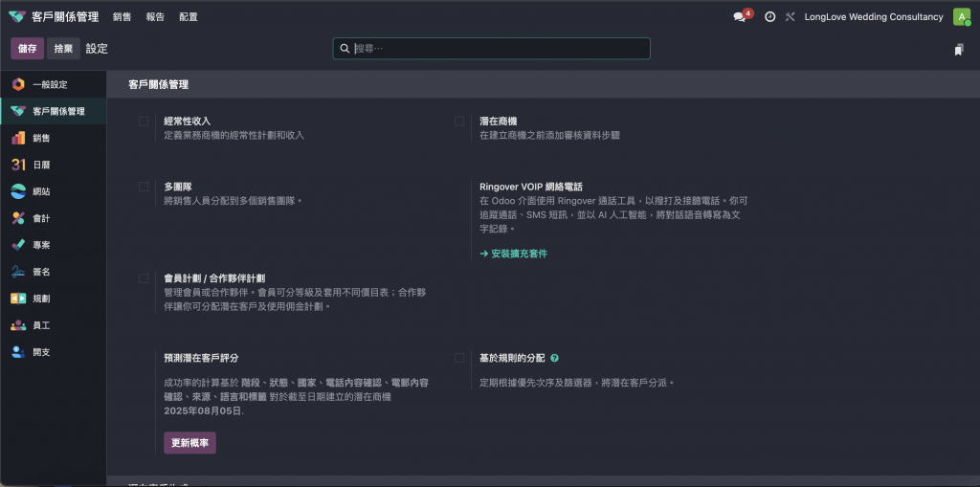The image size is (980, 487).
Task: Open the user avatar menu
Action: coord(961,17)
